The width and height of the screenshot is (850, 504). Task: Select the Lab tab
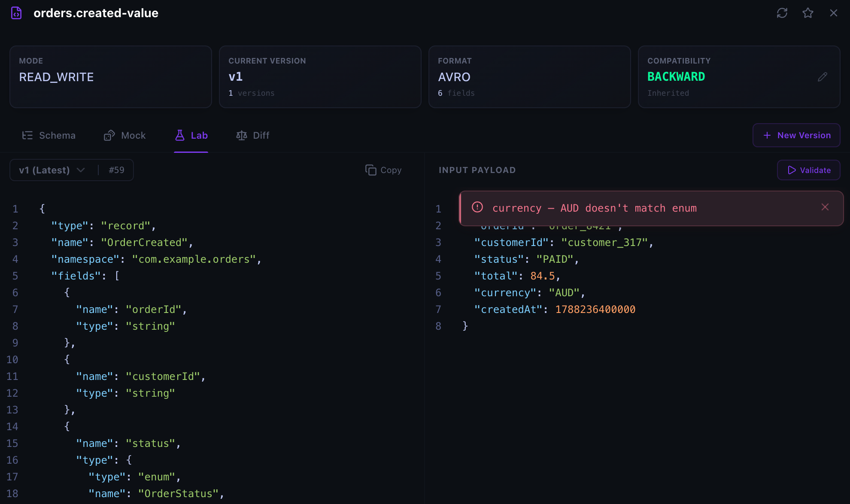coord(191,135)
